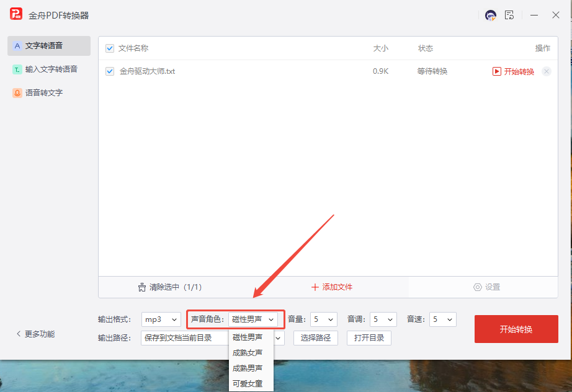Click 清除选中 (1/1) button

click(x=170, y=287)
